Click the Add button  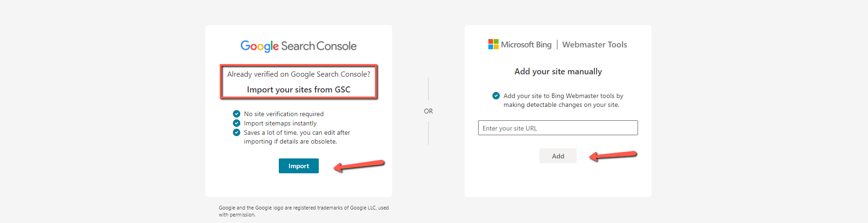coord(558,156)
